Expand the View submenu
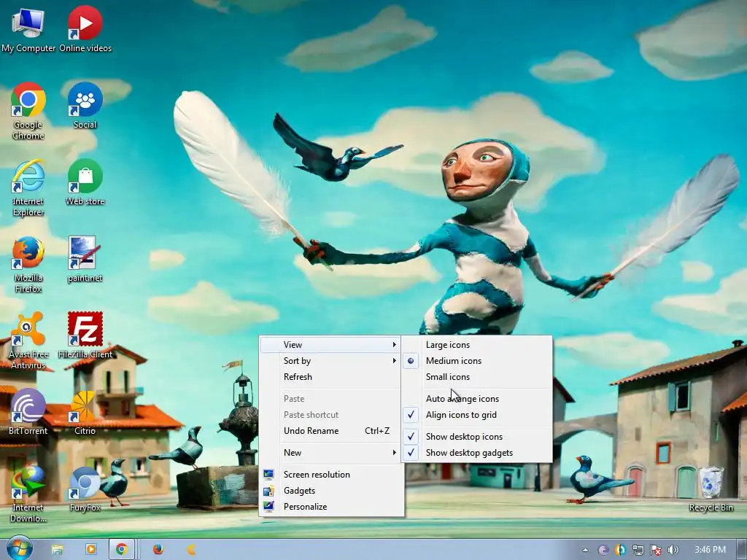 330,345
